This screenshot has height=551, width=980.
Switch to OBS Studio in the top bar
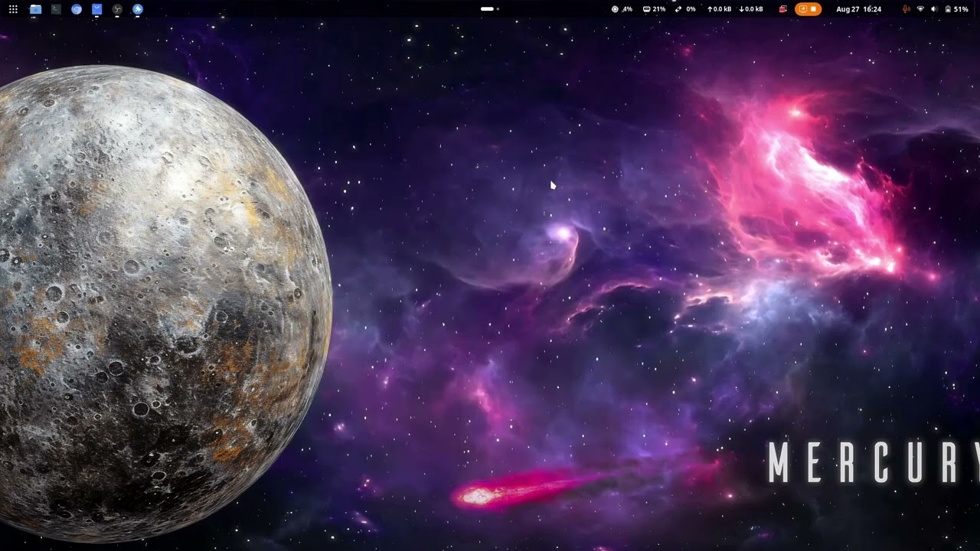(117, 9)
